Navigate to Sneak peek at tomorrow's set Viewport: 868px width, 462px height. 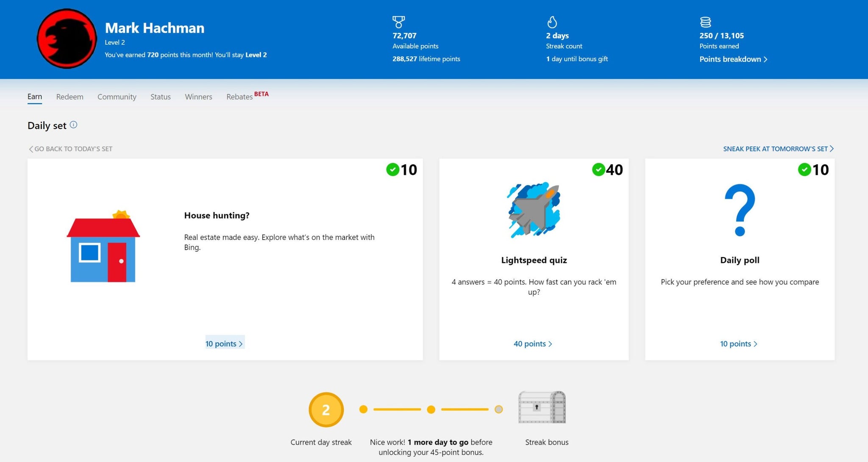tap(778, 149)
